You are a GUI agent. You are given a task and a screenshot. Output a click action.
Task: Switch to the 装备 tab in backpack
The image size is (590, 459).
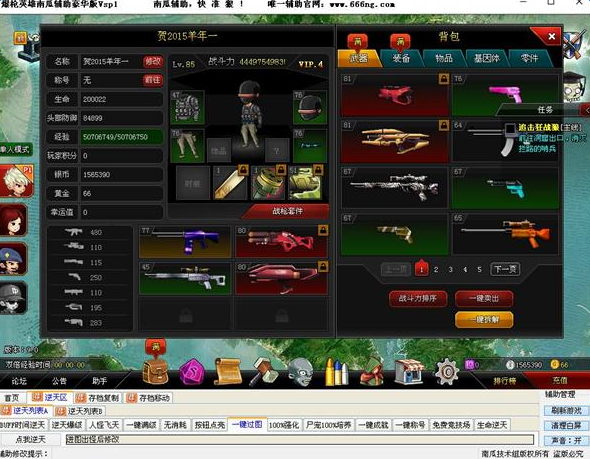tap(401, 58)
